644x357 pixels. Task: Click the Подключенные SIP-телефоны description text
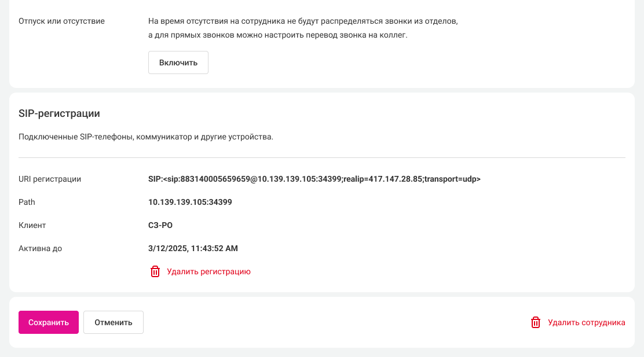[x=145, y=137]
